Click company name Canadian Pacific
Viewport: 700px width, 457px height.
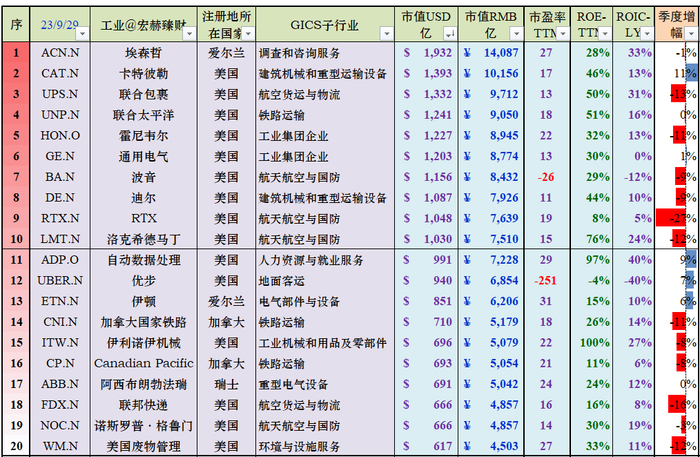(143, 363)
